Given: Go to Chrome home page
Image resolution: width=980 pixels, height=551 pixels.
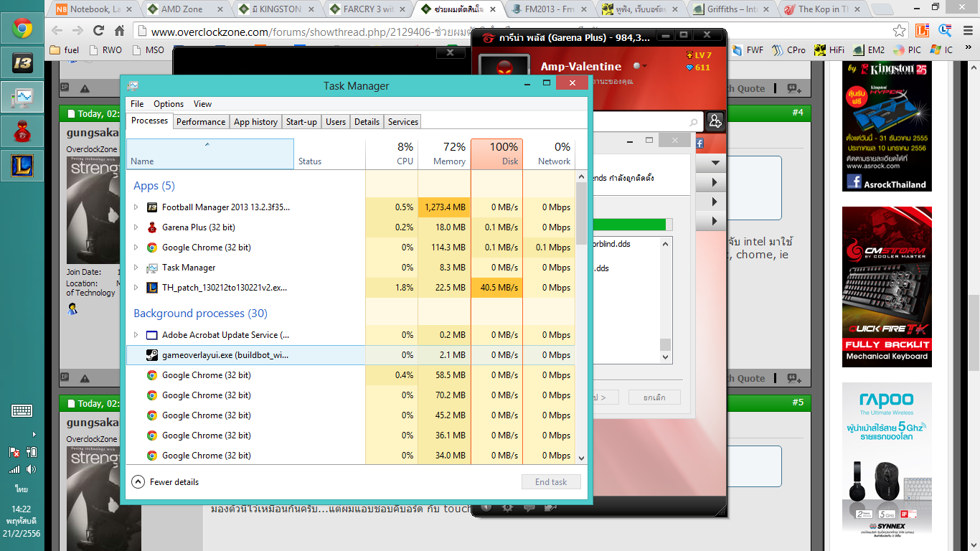Looking at the screenshot, I should tap(120, 31).
